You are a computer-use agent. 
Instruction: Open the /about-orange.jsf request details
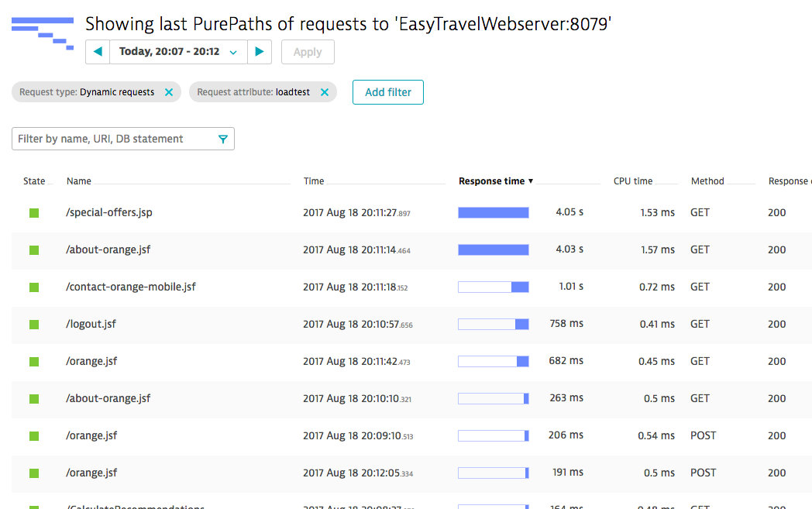click(x=108, y=249)
